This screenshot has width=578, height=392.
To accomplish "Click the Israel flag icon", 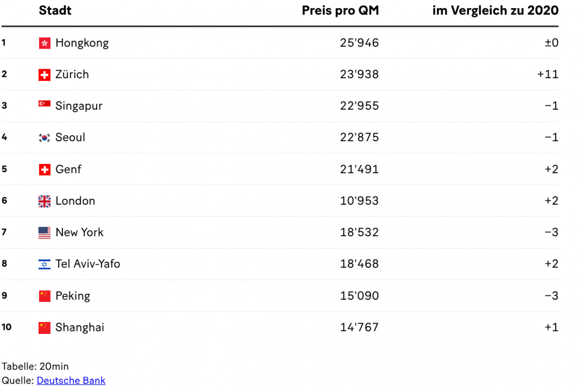I will pos(44,264).
